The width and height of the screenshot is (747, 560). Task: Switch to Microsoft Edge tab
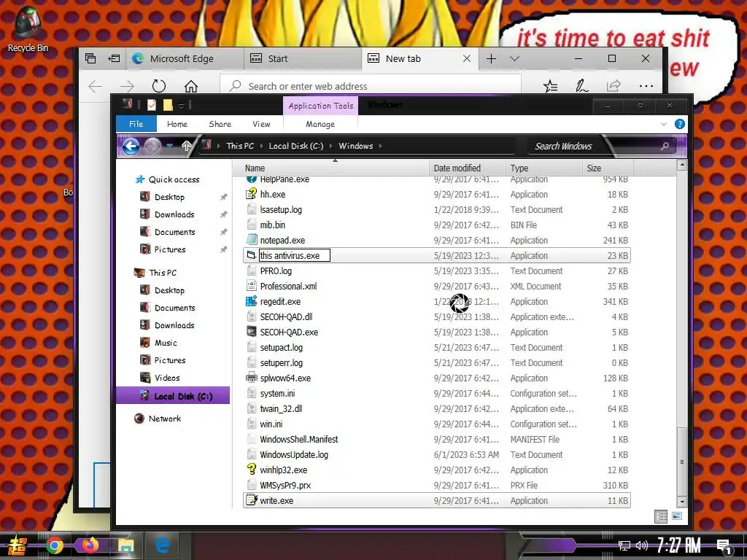185,58
